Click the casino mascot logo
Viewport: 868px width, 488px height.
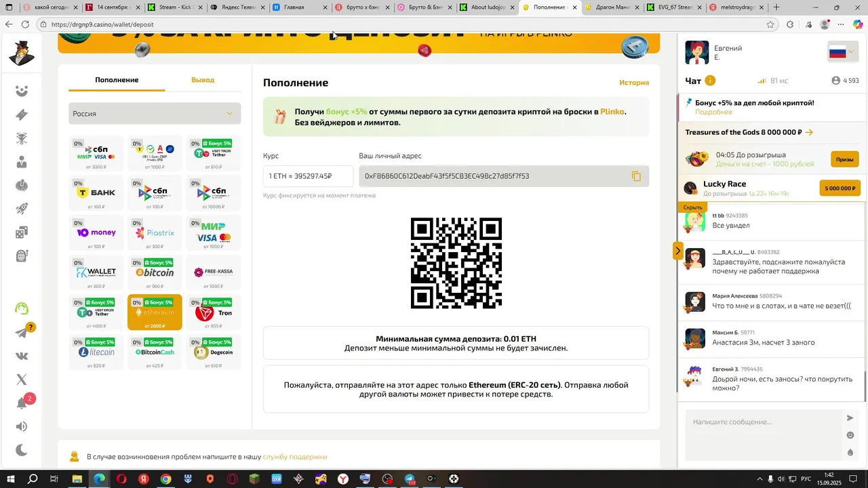(22, 52)
